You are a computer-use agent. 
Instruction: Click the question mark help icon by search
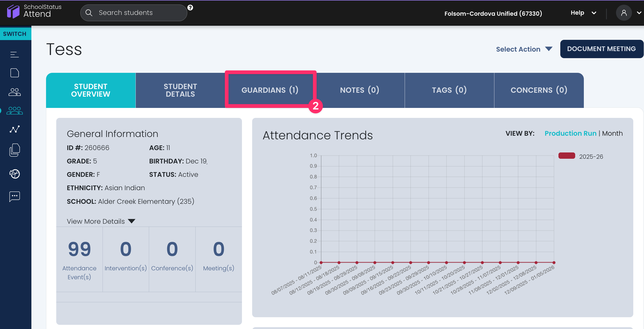[x=190, y=8]
